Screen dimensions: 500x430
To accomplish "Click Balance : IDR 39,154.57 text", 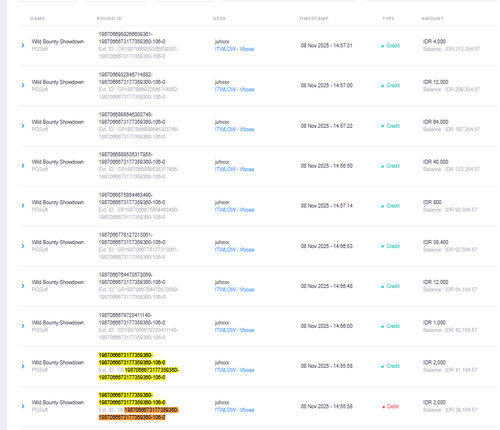I will coord(450,410).
